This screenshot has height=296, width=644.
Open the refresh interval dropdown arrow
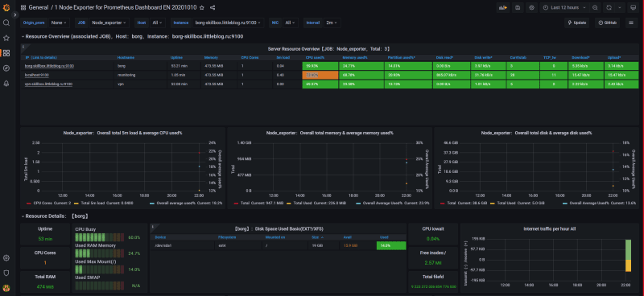point(620,7)
